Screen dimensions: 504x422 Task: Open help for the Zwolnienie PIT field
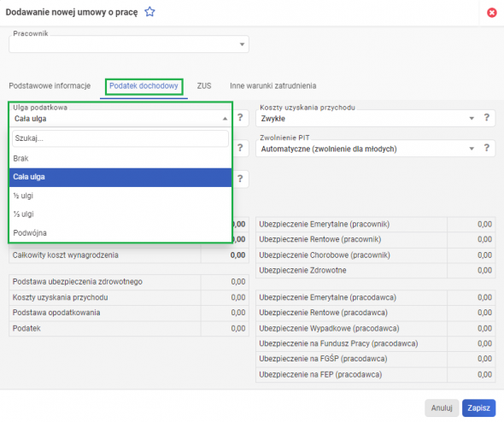tap(487, 148)
